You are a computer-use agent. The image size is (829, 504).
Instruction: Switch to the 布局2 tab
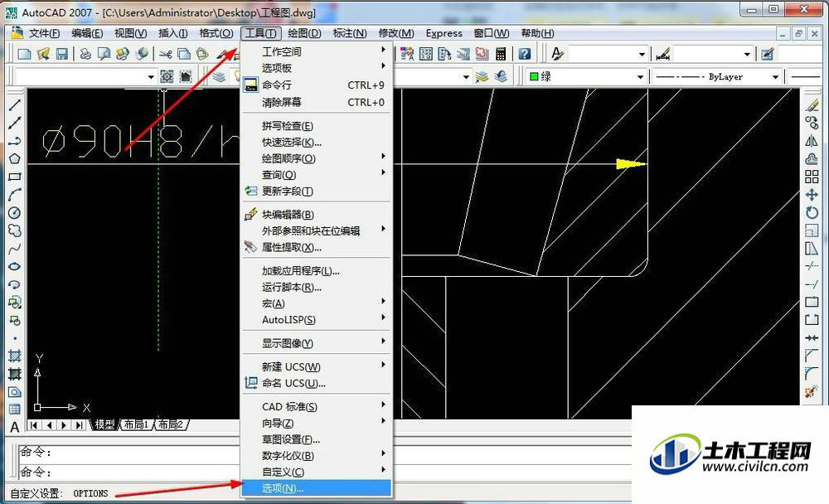171,424
